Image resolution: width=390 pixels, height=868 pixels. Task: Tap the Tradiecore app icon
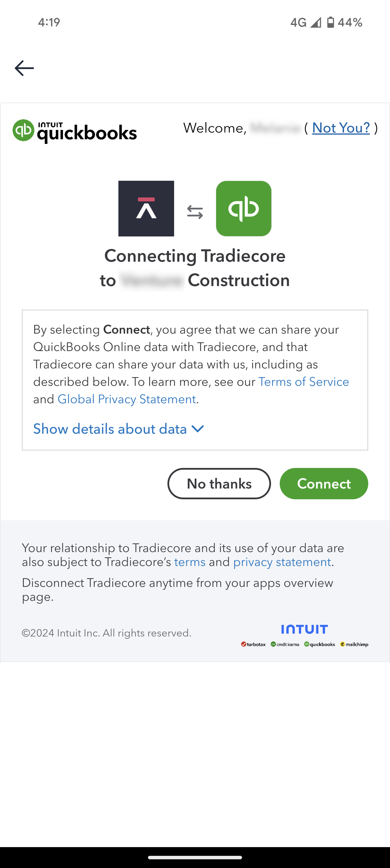[x=146, y=209]
